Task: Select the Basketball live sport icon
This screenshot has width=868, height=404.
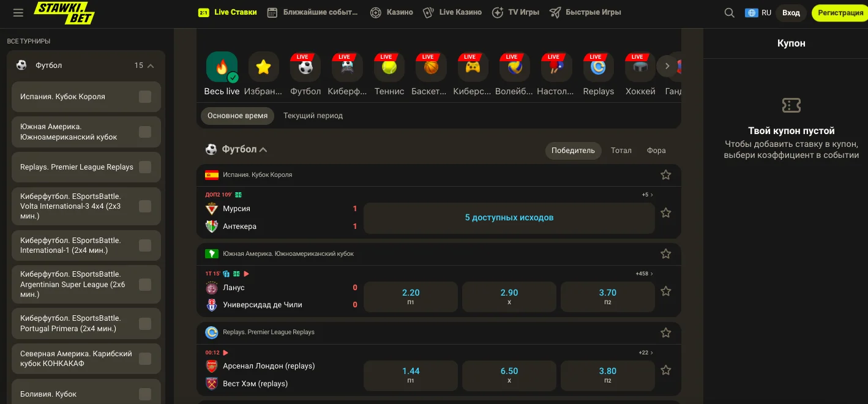Action: coord(431,67)
